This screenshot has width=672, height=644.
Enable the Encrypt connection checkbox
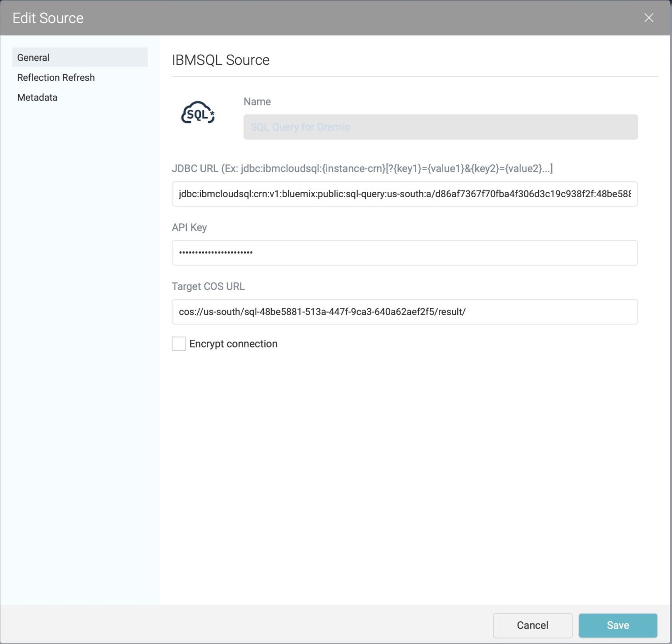179,344
